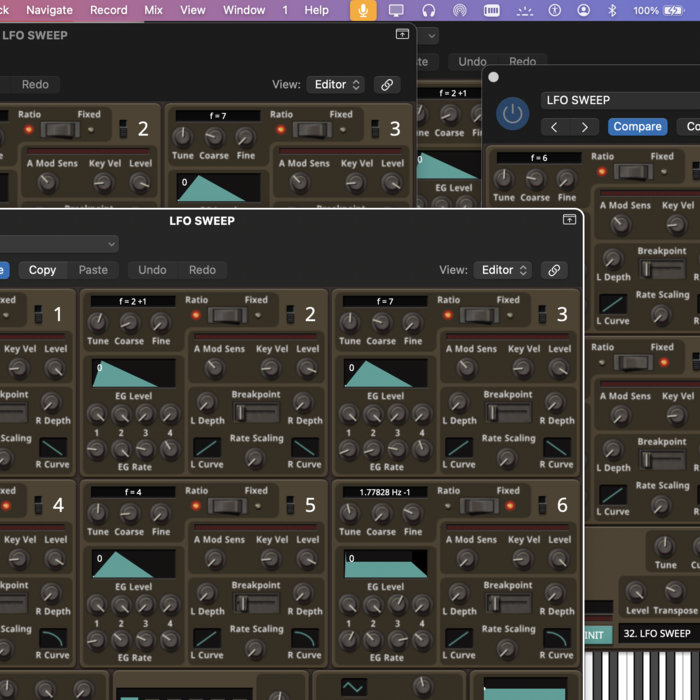Viewport: 700px width, 700px height.
Task: Open the Mix menu
Action: (153, 10)
